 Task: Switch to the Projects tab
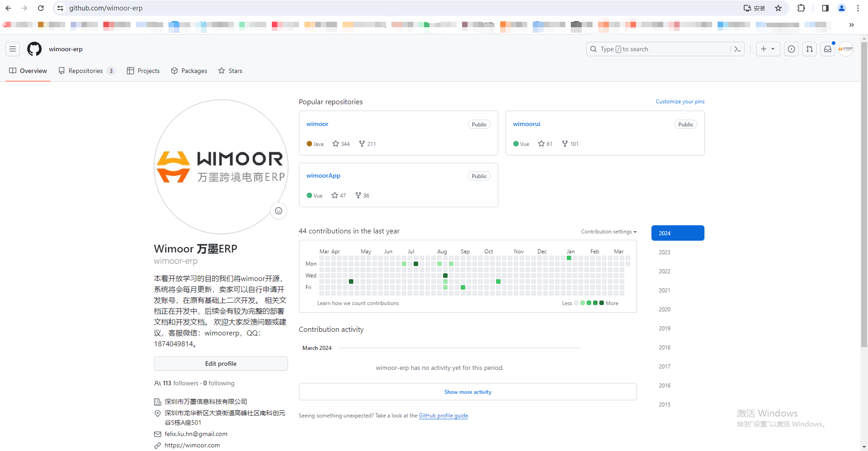(143, 71)
